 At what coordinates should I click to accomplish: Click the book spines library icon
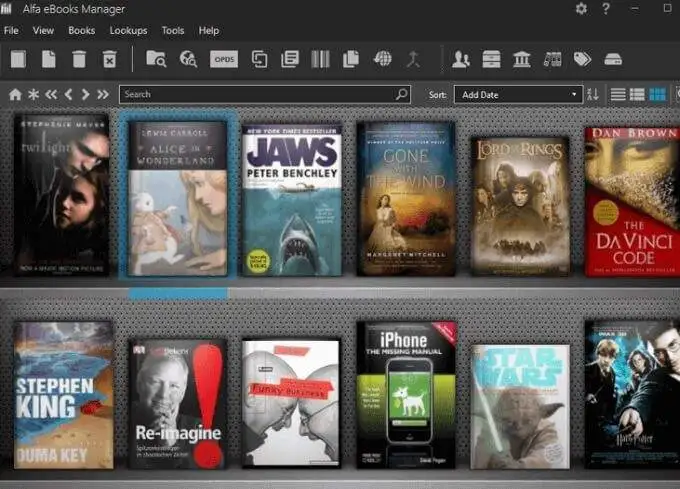320,59
